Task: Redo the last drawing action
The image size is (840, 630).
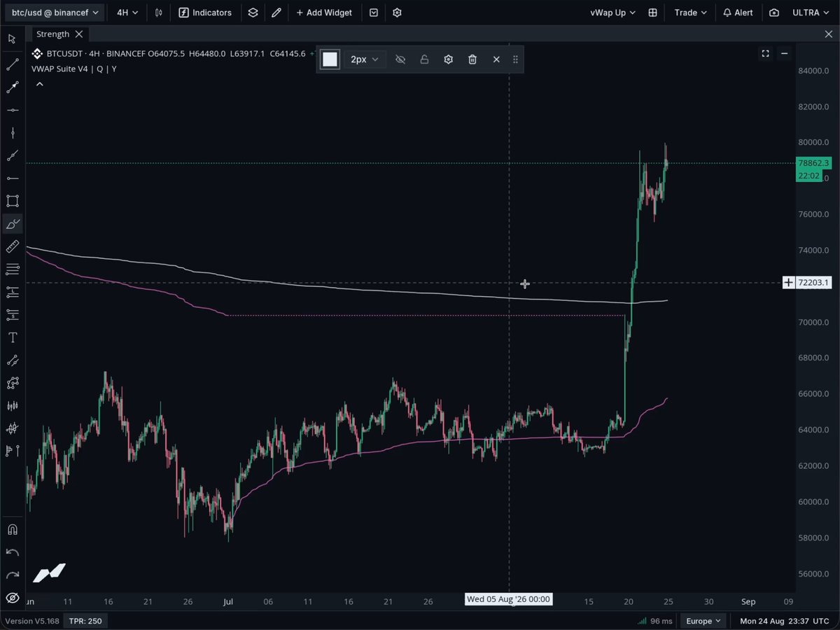Action: [x=12, y=575]
